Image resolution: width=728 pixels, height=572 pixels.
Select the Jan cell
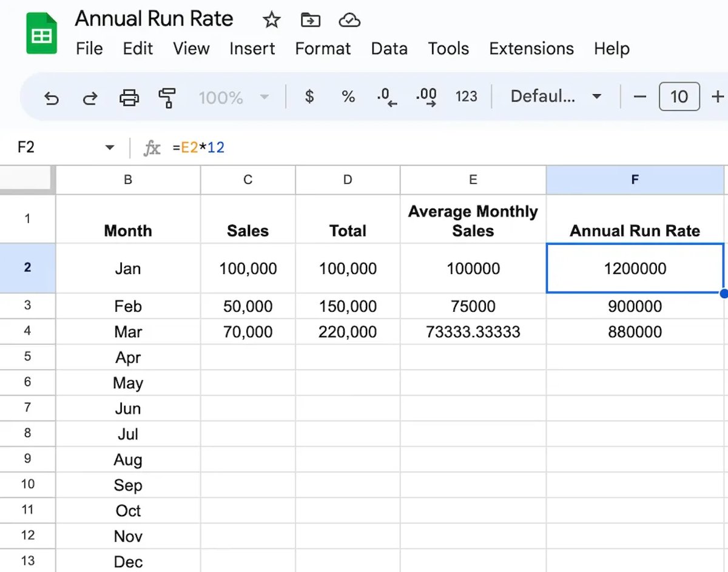tap(128, 268)
